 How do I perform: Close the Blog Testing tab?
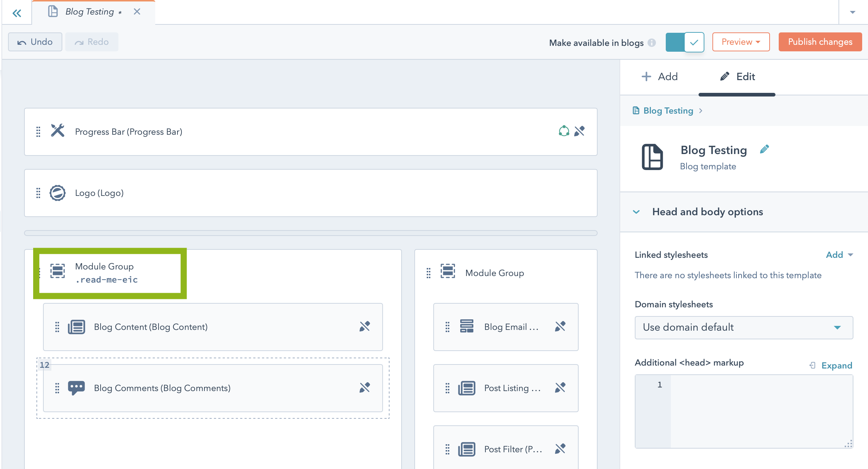(137, 12)
